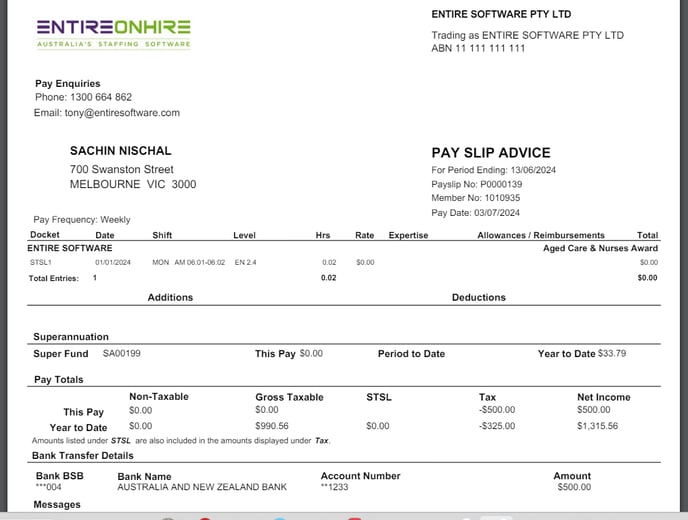688x520 pixels.
Task: Click Year to Date tax -$325.00
Action: [x=497, y=426]
